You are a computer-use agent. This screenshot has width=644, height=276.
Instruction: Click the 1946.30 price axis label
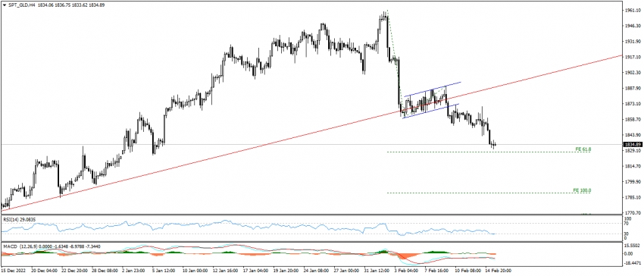point(633,26)
